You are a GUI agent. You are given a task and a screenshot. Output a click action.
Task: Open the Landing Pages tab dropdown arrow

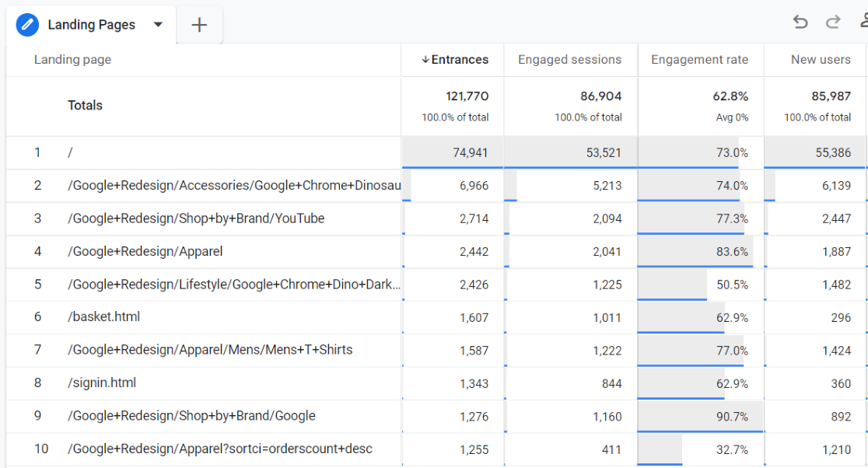(159, 24)
